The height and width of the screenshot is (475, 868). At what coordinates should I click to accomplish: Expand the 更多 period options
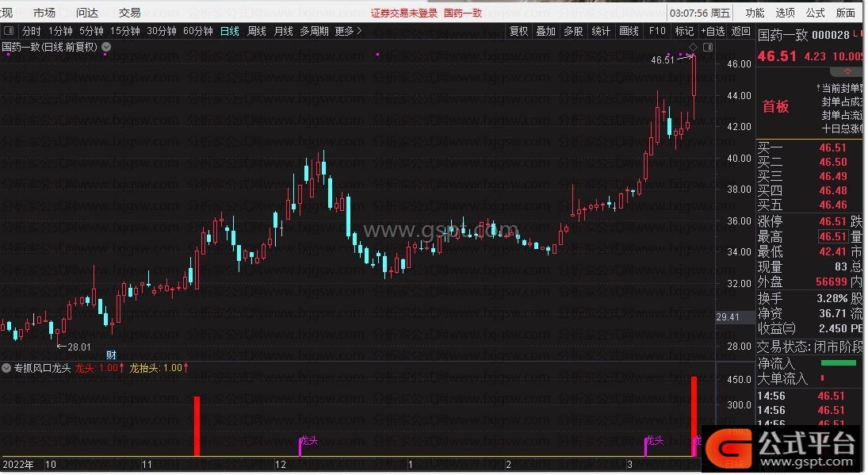click(348, 31)
